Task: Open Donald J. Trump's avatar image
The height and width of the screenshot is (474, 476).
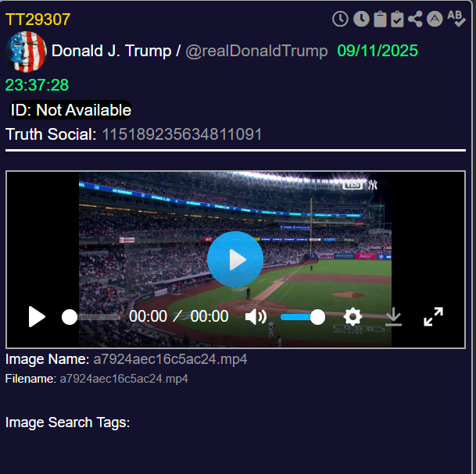Action: [x=26, y=52]
